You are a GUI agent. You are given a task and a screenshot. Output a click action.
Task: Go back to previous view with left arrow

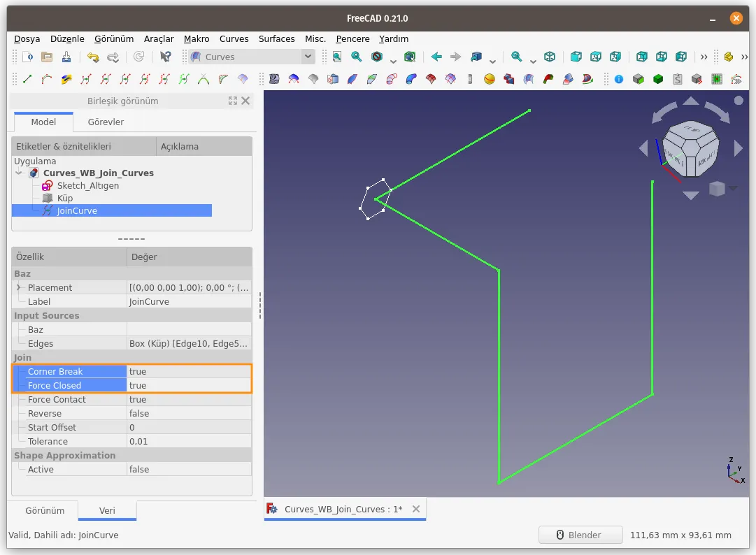[436, 57]
